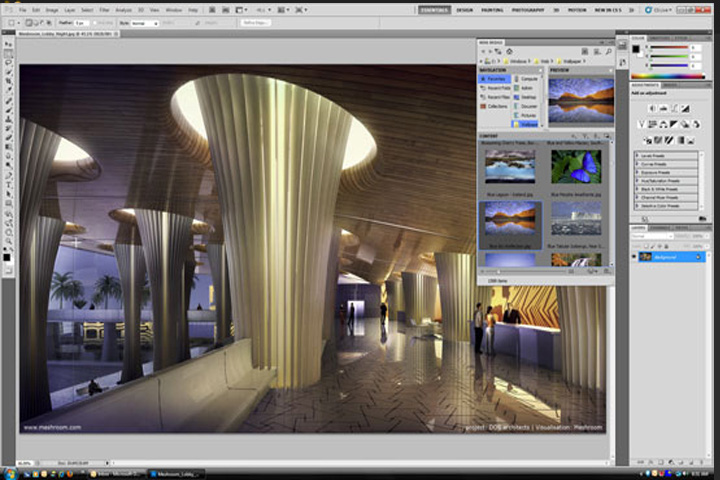Click the Refine Edge button
The image size is (720, 480).
[x=256, y=23]
